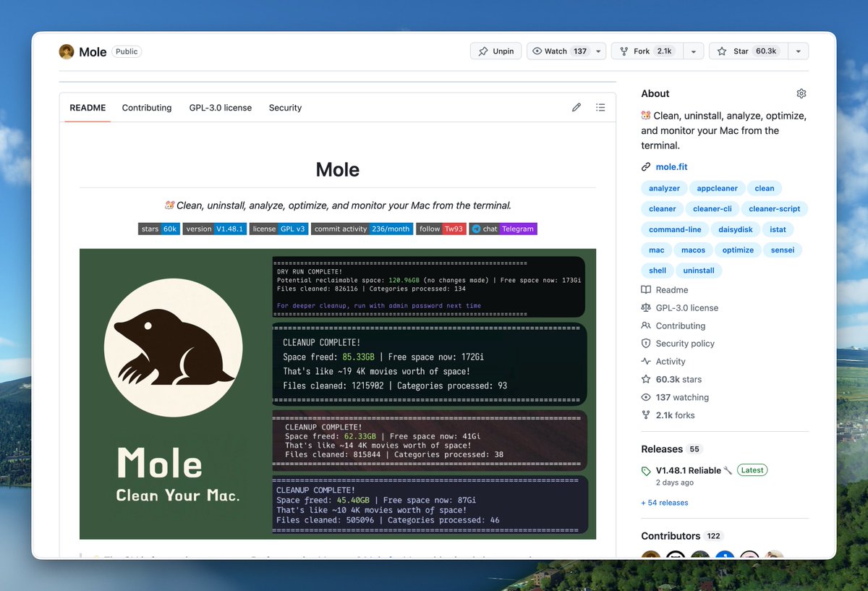868x591 pixels.
Task: View the 137 watching link
Action: 682,397
